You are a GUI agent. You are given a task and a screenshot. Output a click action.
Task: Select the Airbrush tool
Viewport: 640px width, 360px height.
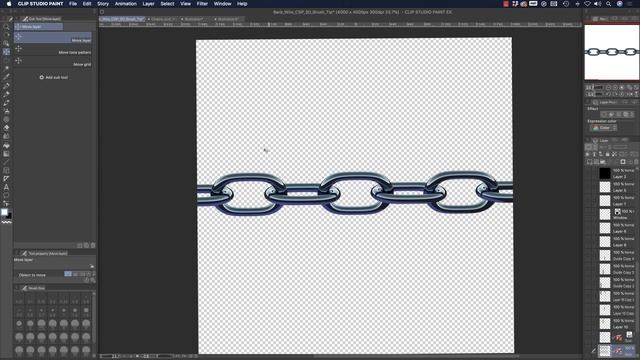point(6,111)
